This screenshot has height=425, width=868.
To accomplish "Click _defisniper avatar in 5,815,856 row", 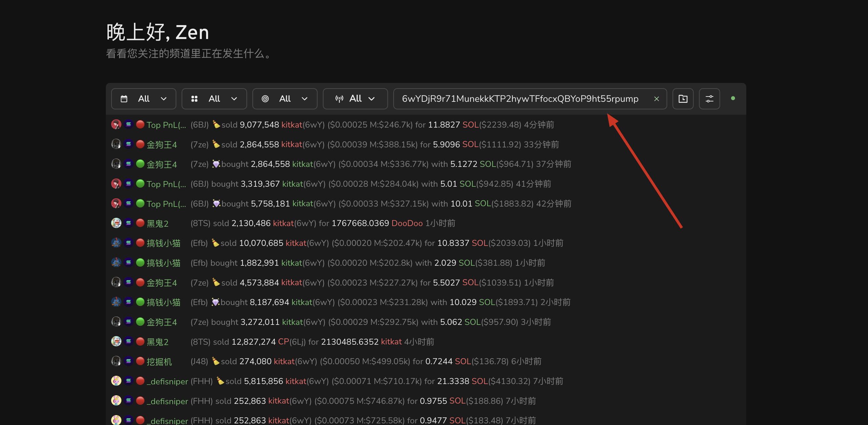I will (x=116, y=381).
